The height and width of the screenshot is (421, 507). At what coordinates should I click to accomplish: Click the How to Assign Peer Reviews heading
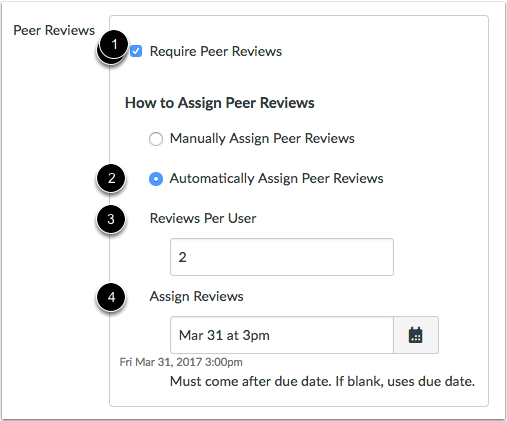click(219, 103)
